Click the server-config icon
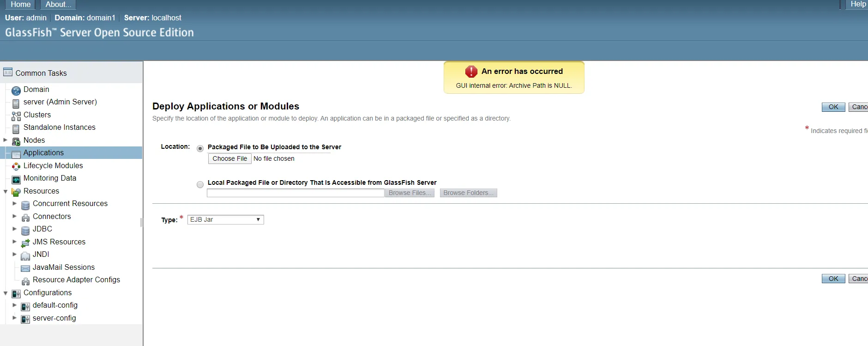 pos(25,319)
